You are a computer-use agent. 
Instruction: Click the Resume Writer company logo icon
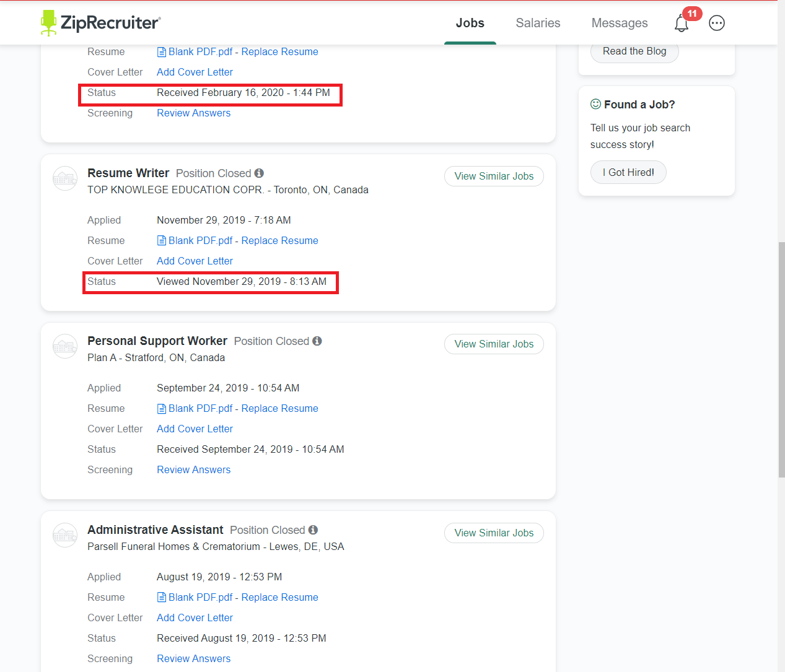pos(65,178)
